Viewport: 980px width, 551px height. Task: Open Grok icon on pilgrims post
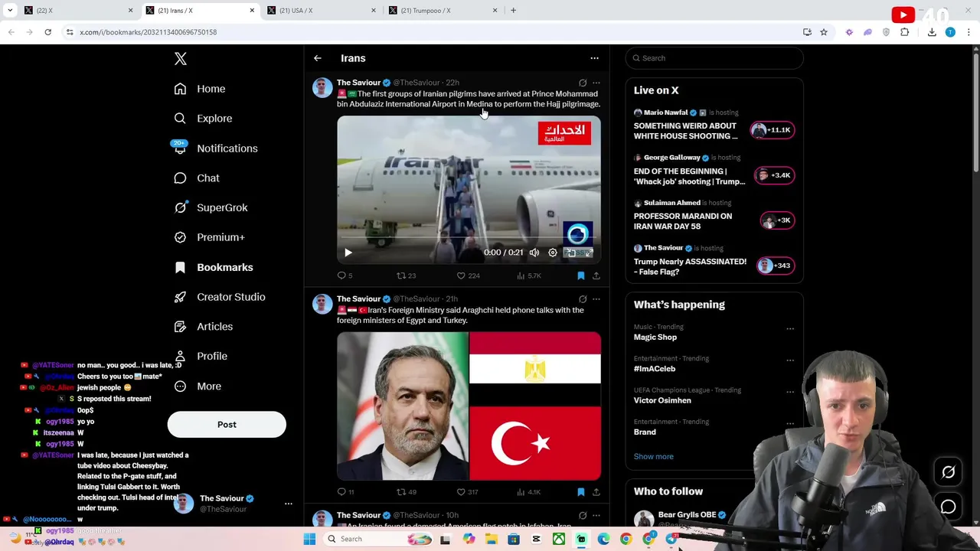[583, 83]
